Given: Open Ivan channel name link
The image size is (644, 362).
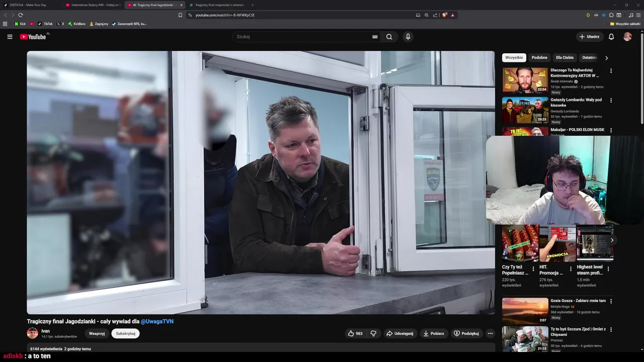Looking at the screenshot, I should pos(45,331).
